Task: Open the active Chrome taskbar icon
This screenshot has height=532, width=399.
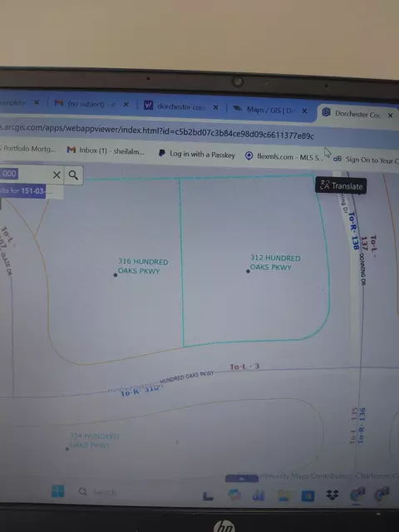Action: (357, 494)
